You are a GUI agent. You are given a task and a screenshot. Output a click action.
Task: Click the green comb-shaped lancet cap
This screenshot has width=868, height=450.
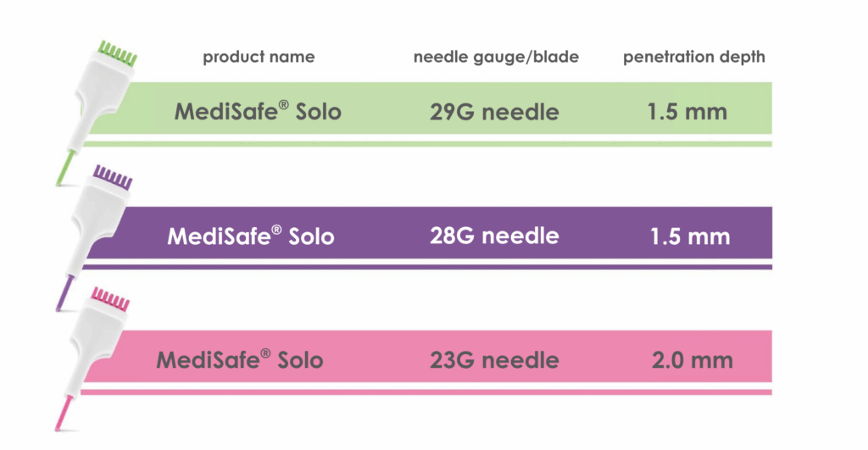click(116, 52)
